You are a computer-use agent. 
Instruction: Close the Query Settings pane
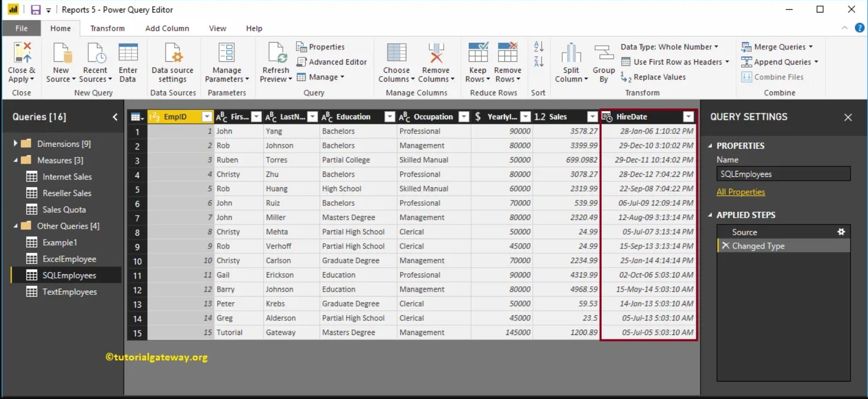pos(848,117)
